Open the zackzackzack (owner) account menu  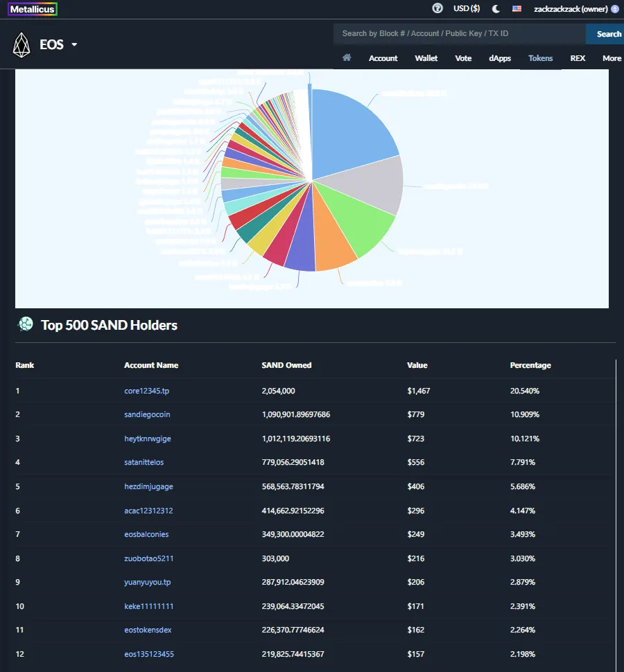coord(571,9)
